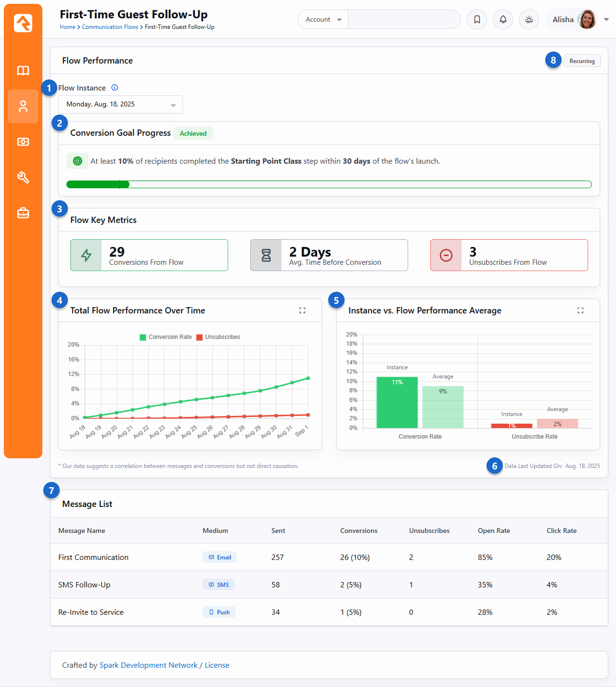616x687 pixels.
Task: Click the conversion goal progress bar
Action: (329, 184)
